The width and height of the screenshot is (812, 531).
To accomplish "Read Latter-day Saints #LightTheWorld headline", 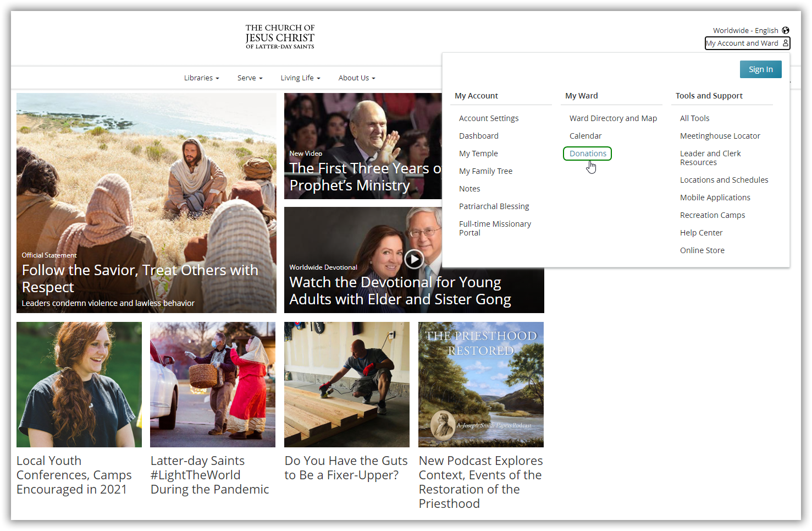I will pyautogui.click(x=209, y=475).
